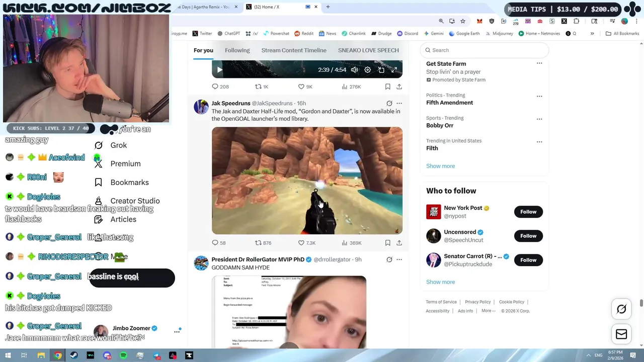View analytics of the post with 276K views
Image resolution: width=644 pixels, height=362 pixels.
[351, 86]
